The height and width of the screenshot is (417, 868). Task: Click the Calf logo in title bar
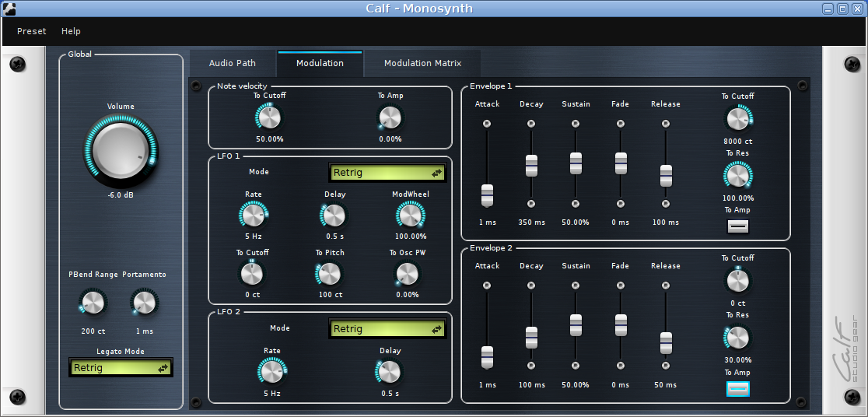(9, 9)
